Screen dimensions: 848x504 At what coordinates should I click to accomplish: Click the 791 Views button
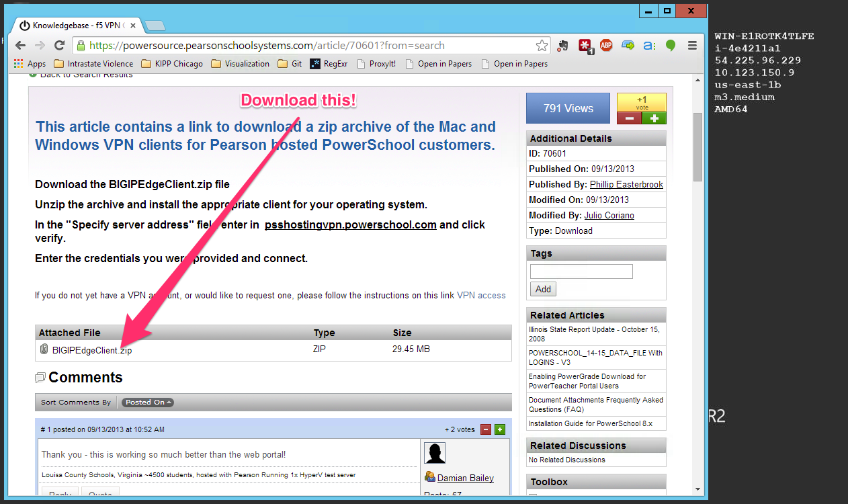click(x=568, y=108)
